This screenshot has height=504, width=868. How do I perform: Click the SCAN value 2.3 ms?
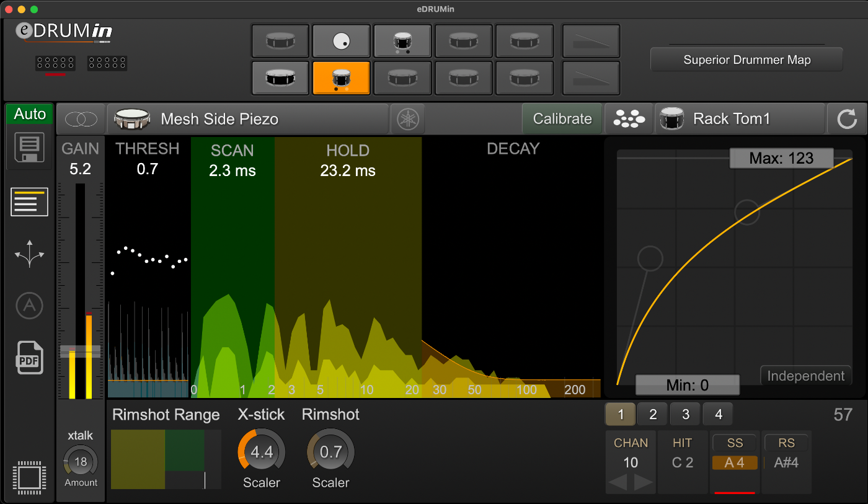pyautogui.click(x=232, y=170)
